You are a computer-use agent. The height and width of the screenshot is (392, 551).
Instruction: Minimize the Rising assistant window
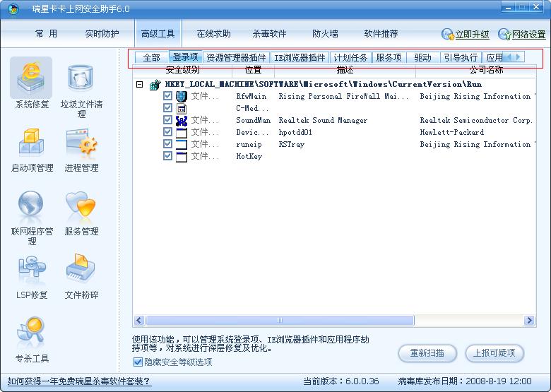[508, 7]
